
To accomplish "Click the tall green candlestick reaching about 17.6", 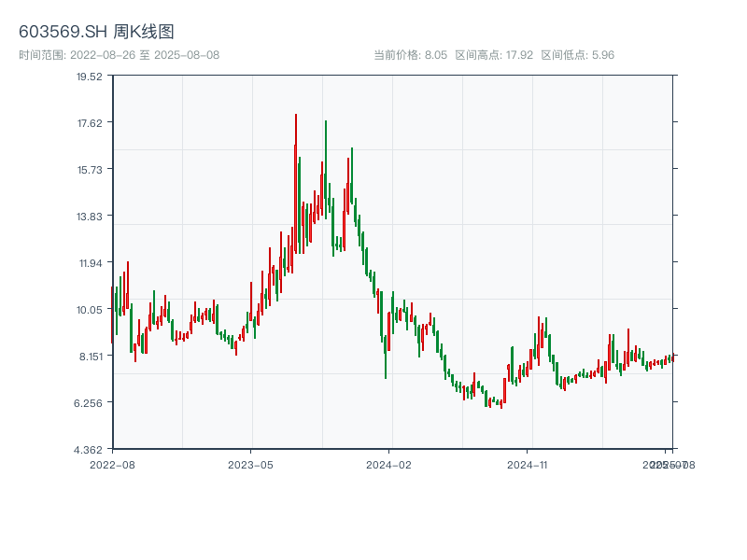I will click(x=326, y=169).
